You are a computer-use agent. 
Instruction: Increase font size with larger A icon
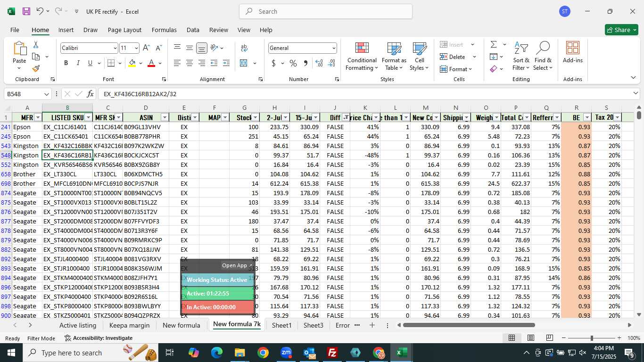(146, 48)
